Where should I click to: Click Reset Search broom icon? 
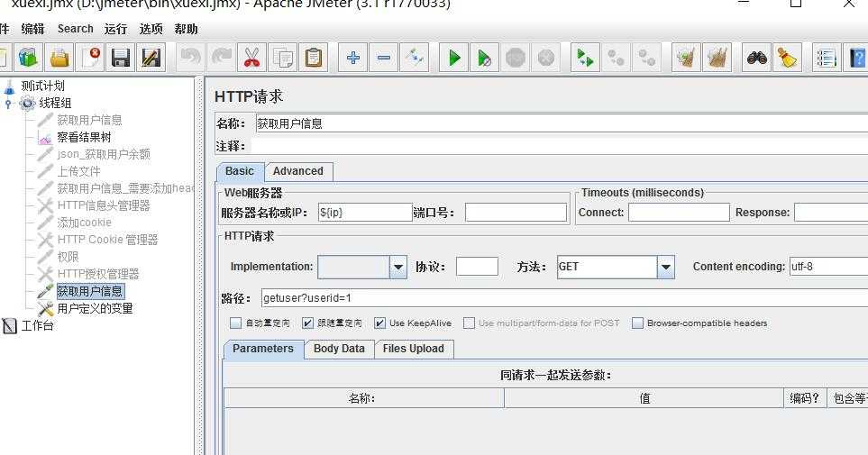pos(787,58)
